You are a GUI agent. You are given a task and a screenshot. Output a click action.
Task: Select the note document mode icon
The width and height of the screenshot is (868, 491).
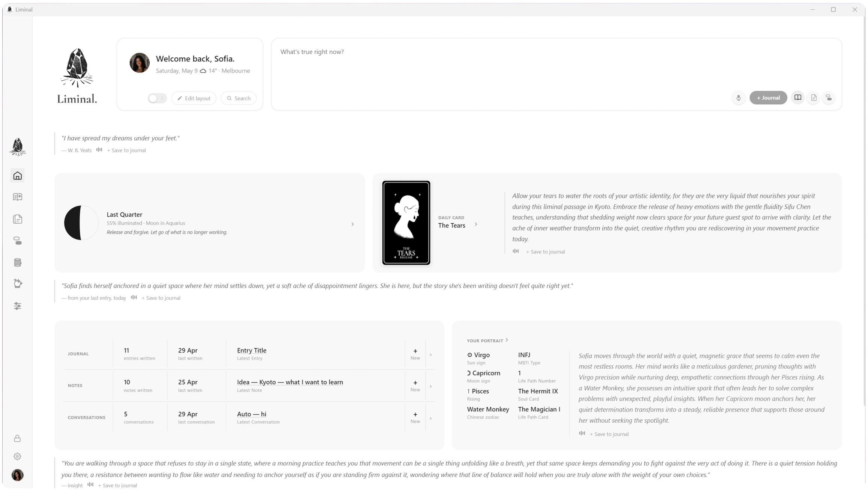pyautogui.click(x=814, y=98)
